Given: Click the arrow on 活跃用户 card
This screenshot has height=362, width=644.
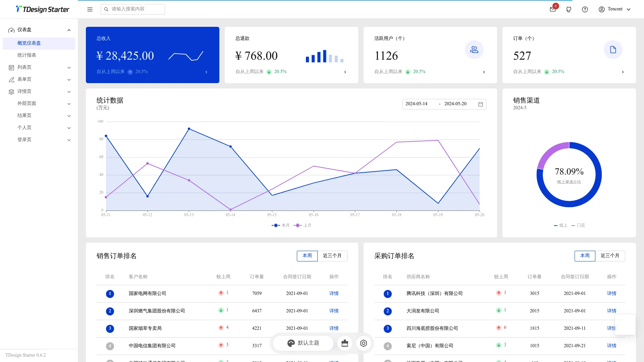Looking at the screenshot, I should [484, 72].
